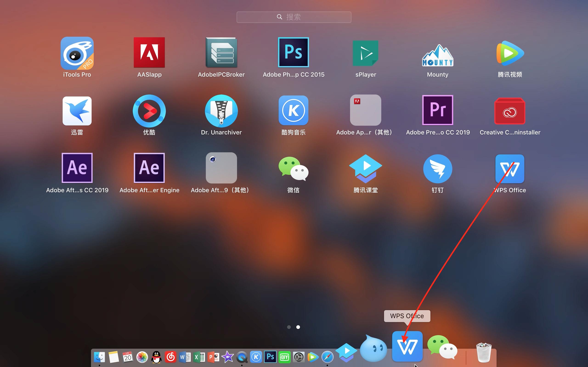Open WPS Office from Launchpad
This screenshot has height=367, width=588.
pyautogui.click(x=509, y=169)
